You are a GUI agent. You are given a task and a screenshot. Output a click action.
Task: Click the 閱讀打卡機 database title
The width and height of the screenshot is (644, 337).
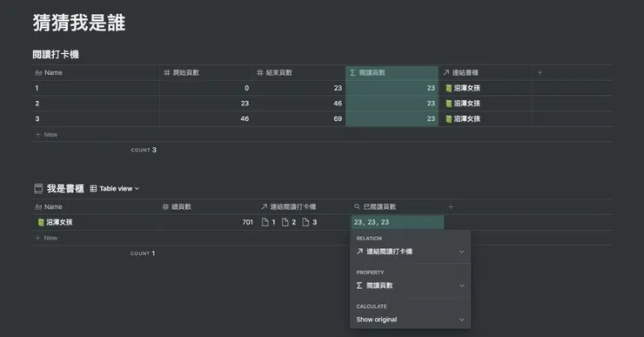pyautogui.click(x=56, y=54)
